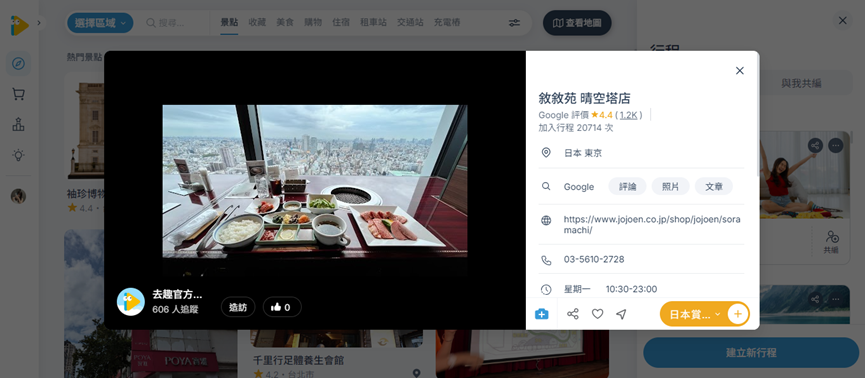This screenshot has height=378, width=865.
Task: Open the 日本賞... itinerary dropdown
Action: click(694, 314)
